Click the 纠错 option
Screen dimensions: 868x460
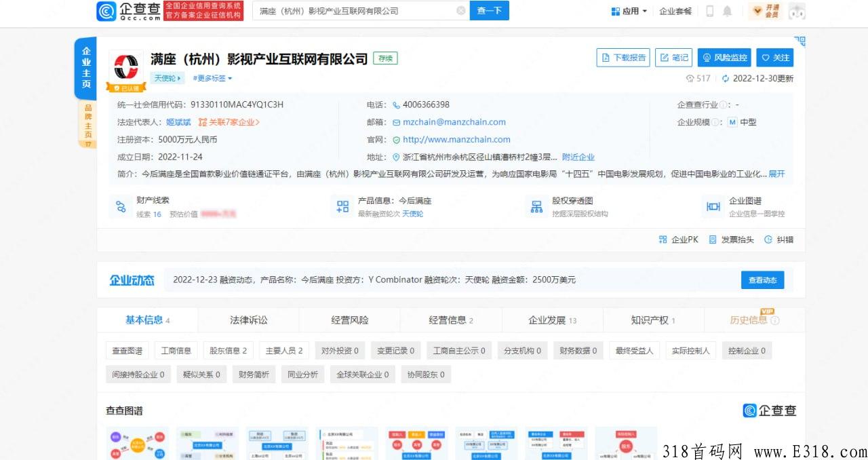pos(778,240)
